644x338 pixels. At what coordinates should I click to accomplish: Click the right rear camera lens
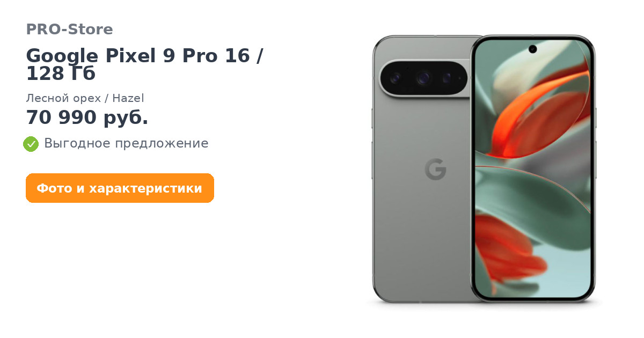447,79
